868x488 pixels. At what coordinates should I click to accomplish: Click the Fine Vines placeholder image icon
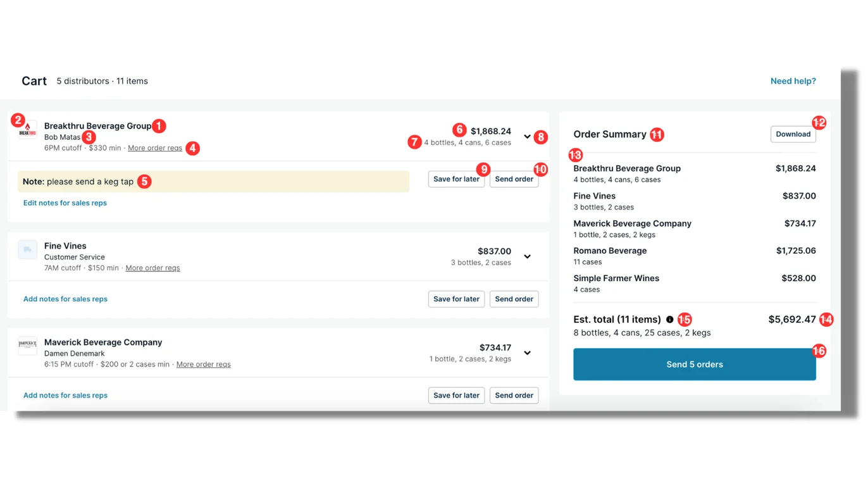coord(27,250)
